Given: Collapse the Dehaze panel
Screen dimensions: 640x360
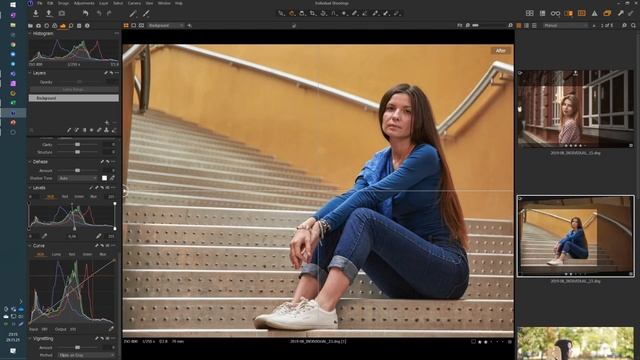Looking at the screenshot, I should [x=30, y=162].
